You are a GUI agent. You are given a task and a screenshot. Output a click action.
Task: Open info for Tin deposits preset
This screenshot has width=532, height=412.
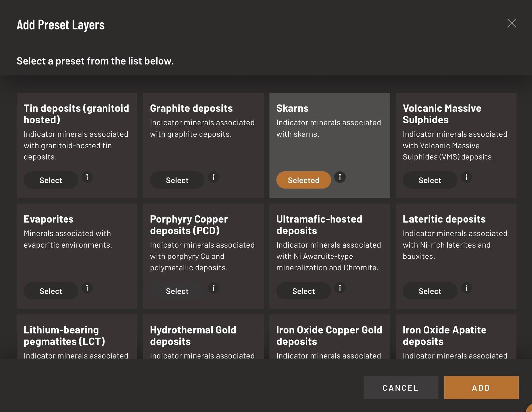(x=87, y=177)
